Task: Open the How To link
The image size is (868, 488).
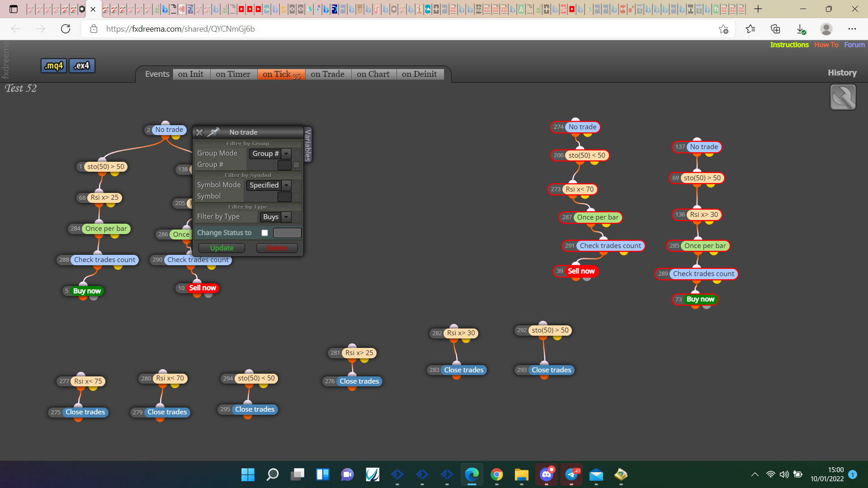Action: click(826, 45)
